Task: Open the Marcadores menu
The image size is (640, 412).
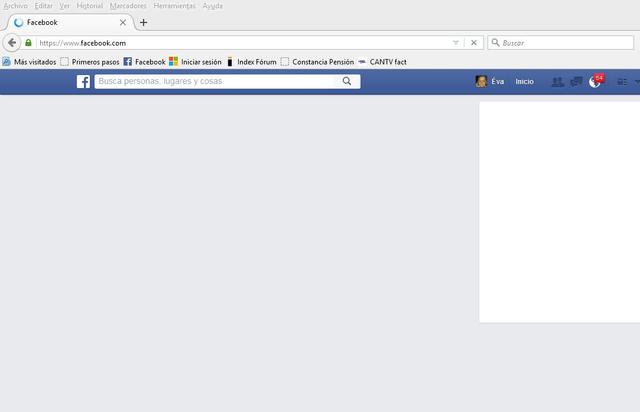Action: click(128, 6)
